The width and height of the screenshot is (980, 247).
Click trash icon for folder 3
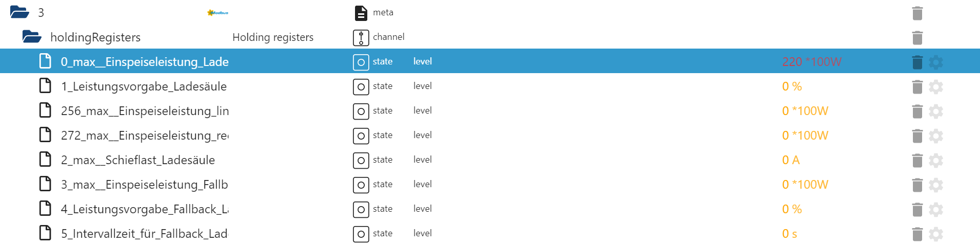(917, 13)
